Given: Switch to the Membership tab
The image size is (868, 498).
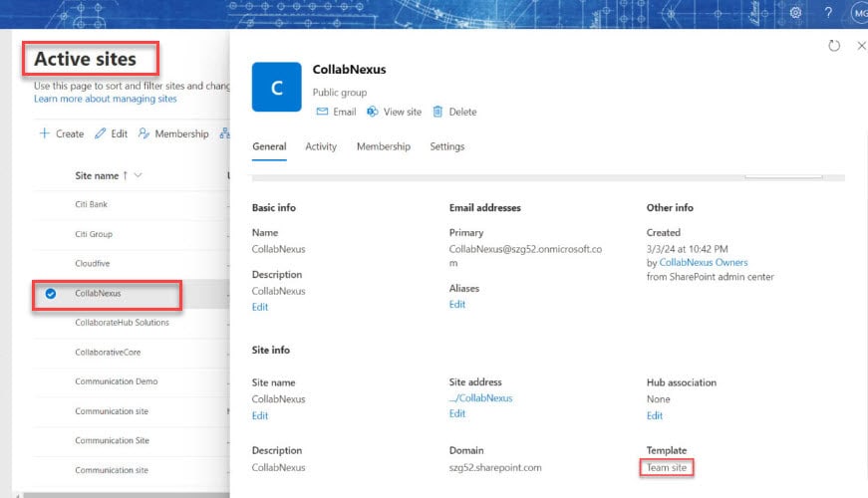Looking at the screenshot, I should tap(384, 146).
